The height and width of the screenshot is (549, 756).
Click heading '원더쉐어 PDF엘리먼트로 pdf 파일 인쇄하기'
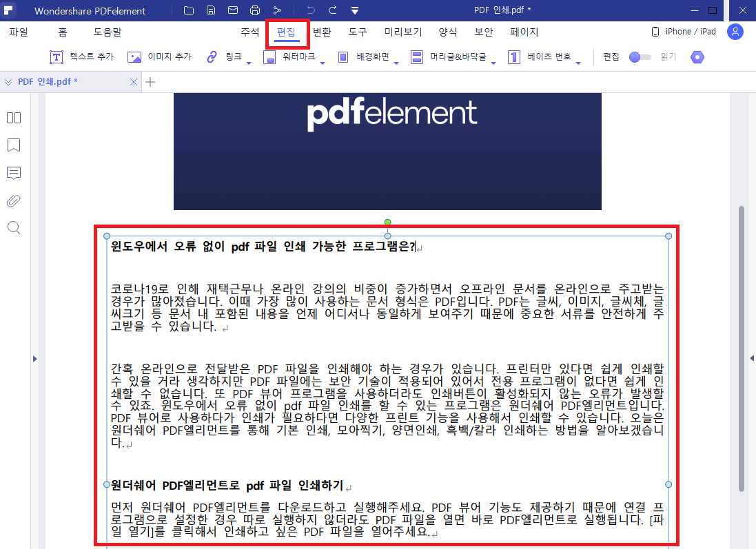(x=227, y=485)
